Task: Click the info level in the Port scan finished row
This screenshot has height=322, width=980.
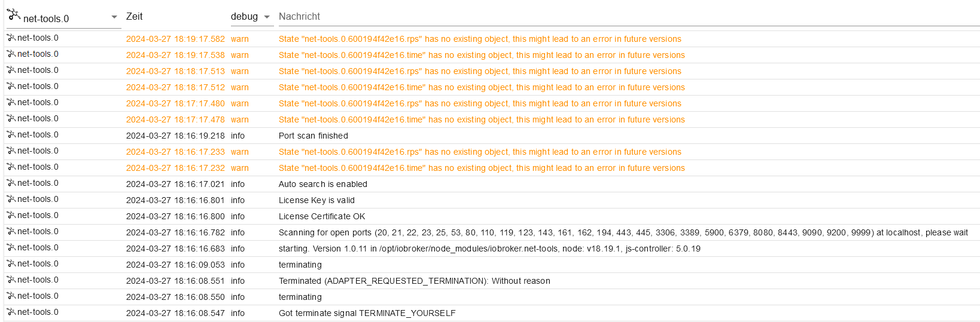Action: click(x=238, y=136)
